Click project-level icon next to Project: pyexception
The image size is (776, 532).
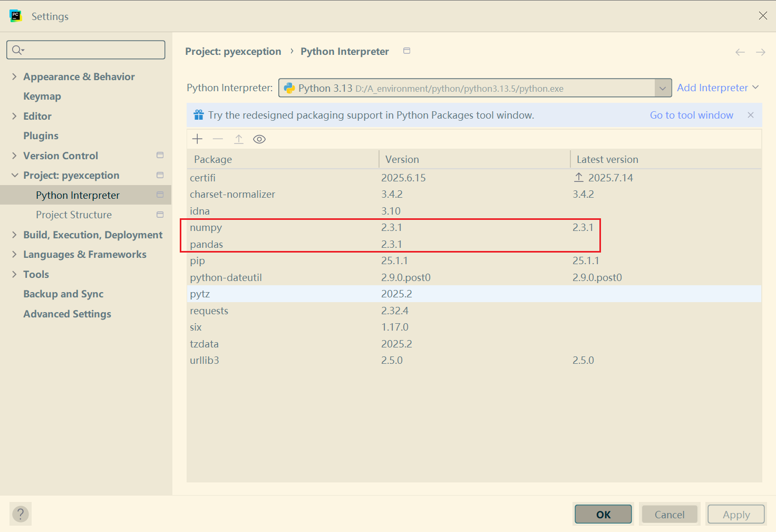(x=160, y=175)
